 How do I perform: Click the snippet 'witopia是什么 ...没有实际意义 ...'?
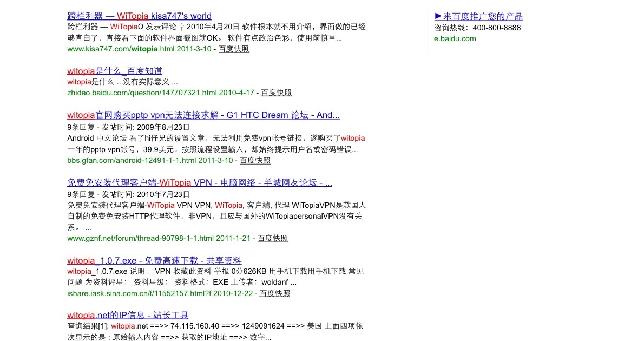[122, 82]
